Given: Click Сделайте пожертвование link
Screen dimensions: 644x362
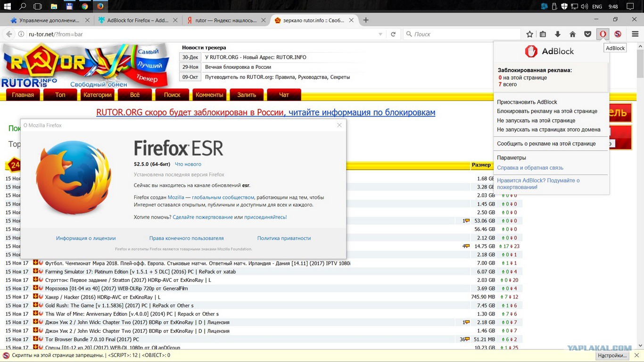Looking at the screenshot, I should (203, 217).
